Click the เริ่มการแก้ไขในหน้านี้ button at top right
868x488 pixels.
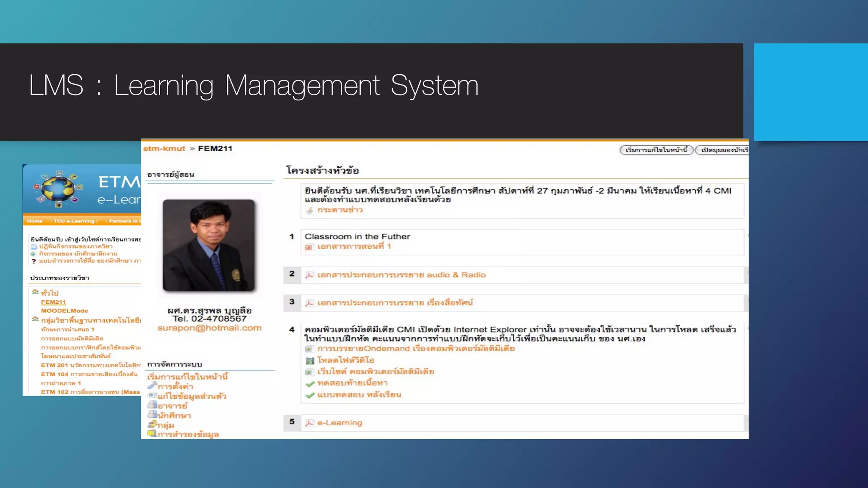click(x=657, y=150)
